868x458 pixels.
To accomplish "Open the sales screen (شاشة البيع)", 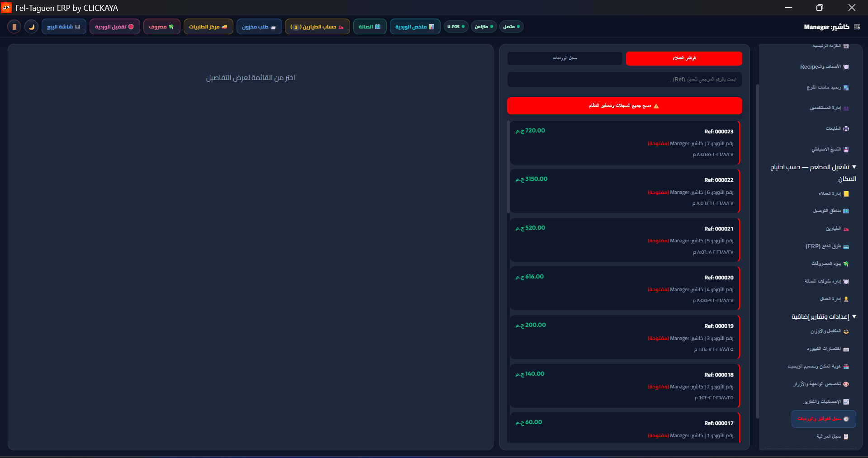I will pos(64,27).
